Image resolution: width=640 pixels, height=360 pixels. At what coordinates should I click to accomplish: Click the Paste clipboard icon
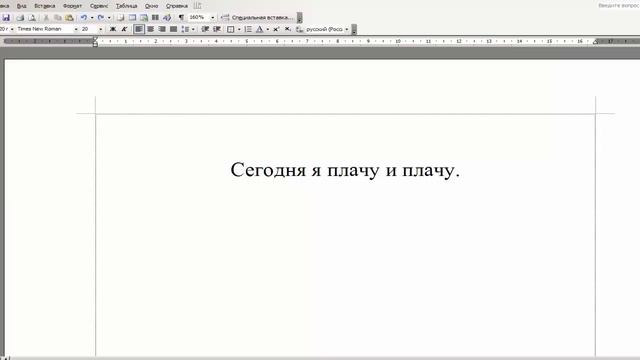[x=69, y=18]
